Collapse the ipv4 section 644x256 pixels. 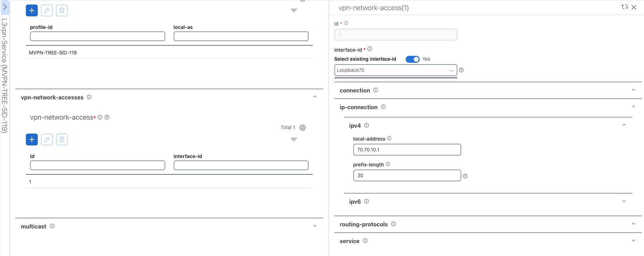pyautogui.click(x=624, y=124)
